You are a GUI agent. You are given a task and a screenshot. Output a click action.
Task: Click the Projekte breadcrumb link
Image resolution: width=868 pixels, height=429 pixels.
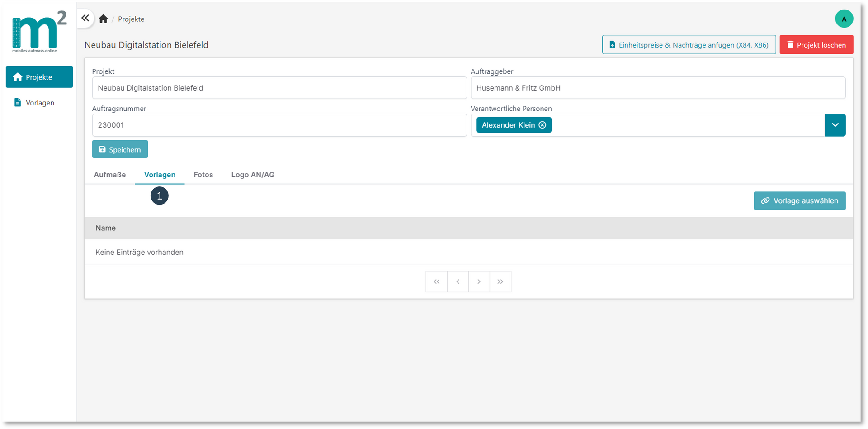click(131, 19)
